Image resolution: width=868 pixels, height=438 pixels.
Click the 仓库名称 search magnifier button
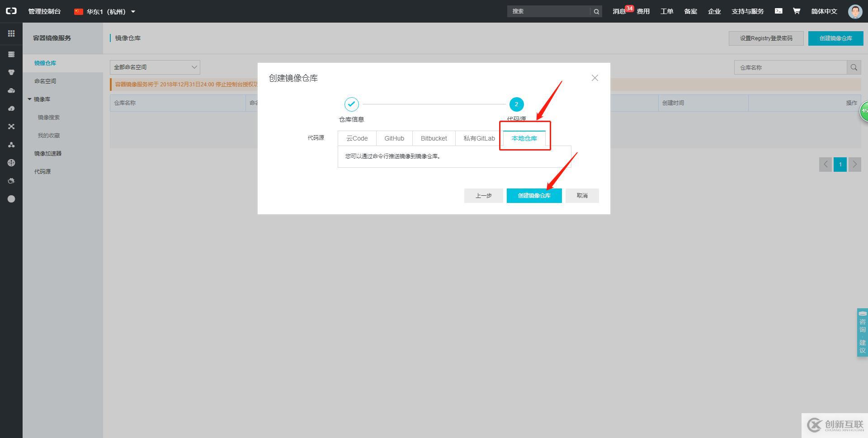coord(854,67)
